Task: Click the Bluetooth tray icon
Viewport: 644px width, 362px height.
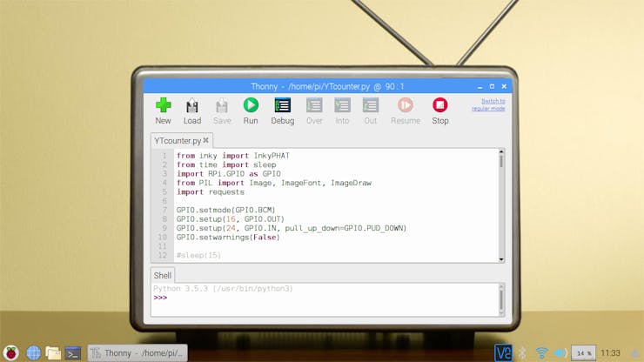Action: [x=522, y=353]
